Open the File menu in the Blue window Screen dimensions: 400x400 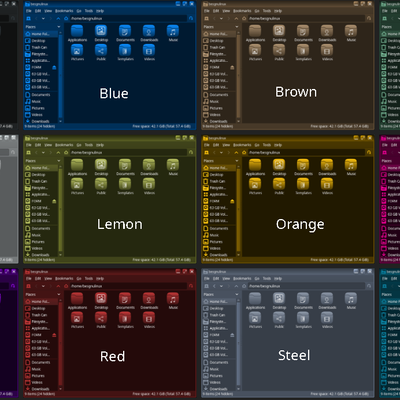coord(29,11)
